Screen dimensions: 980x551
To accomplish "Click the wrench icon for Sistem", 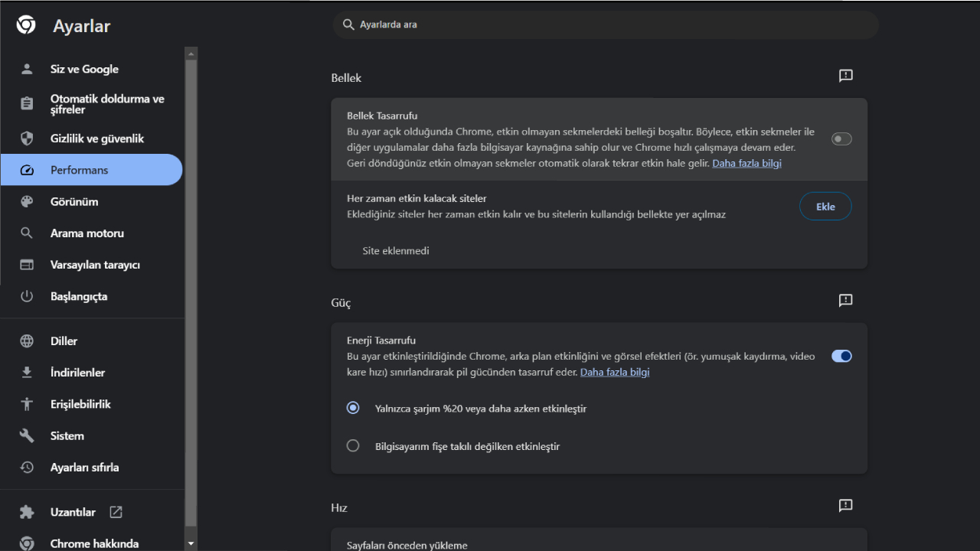I will [x=27, y=435].
